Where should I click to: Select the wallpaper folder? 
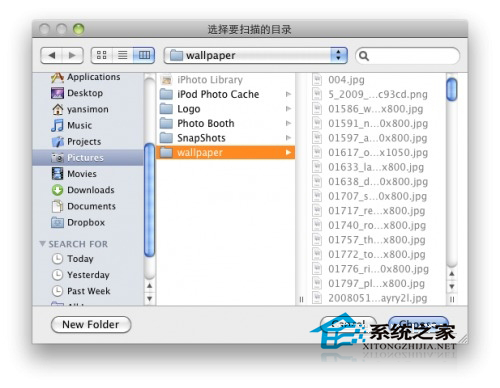[x=226, y=152]
